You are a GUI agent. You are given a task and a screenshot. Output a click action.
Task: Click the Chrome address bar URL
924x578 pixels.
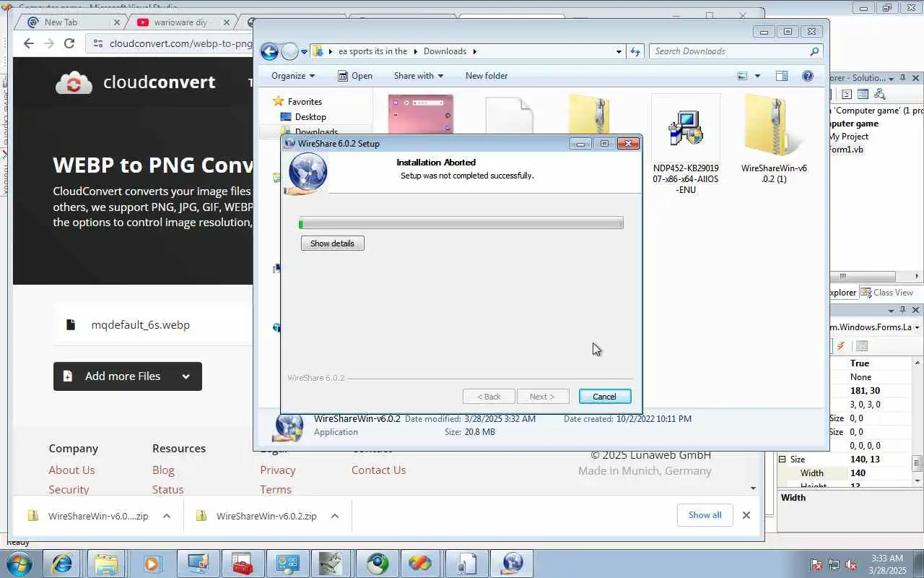coord(180,43)
